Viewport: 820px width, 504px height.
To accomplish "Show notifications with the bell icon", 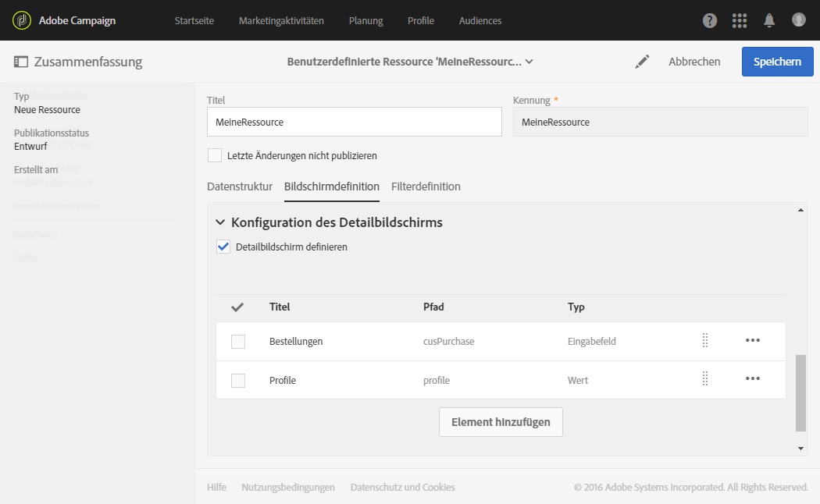I will coord(769,21).
